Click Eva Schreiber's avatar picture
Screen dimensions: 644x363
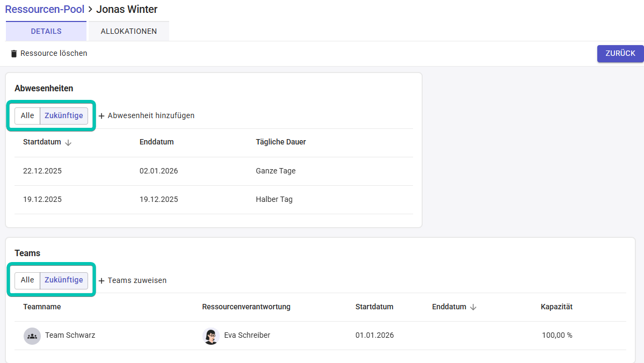[x=211, y=336]
